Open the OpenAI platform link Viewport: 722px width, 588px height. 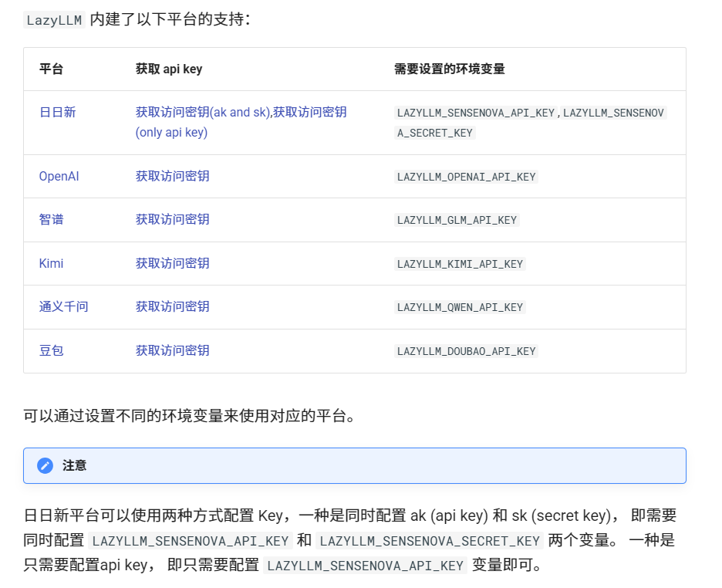click(x=59, y=176)
